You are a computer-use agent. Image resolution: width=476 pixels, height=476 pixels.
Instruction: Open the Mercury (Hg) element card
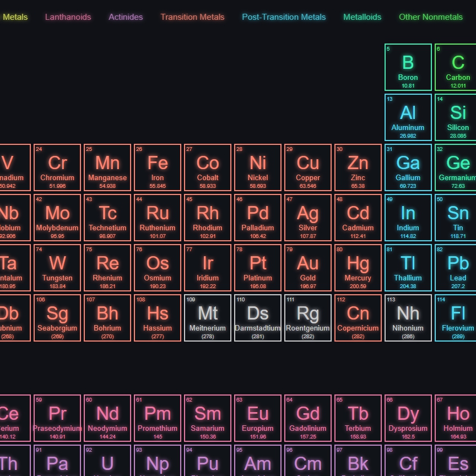pyautogui.click(x=358, y=268)
